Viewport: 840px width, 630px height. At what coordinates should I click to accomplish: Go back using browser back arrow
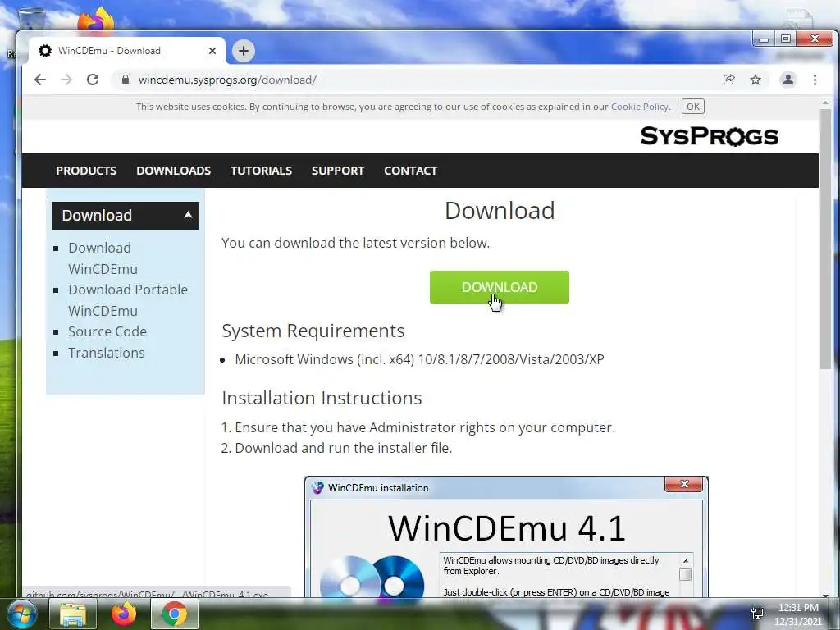tap(40, 80)
